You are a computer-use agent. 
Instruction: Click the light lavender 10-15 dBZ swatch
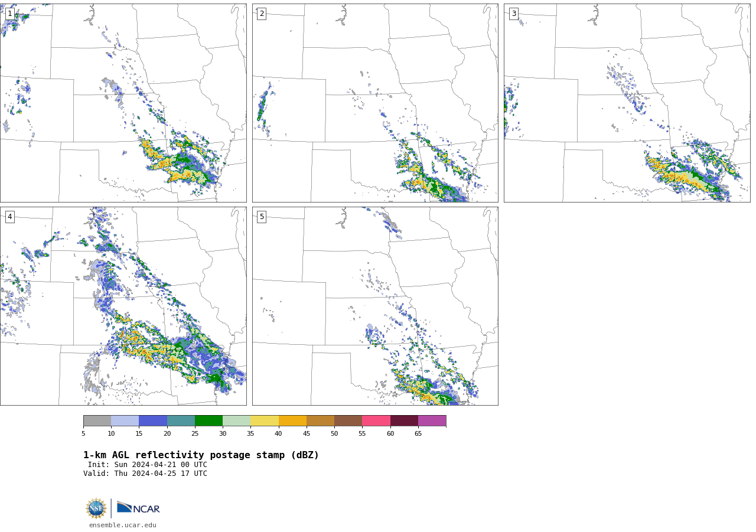125,421
